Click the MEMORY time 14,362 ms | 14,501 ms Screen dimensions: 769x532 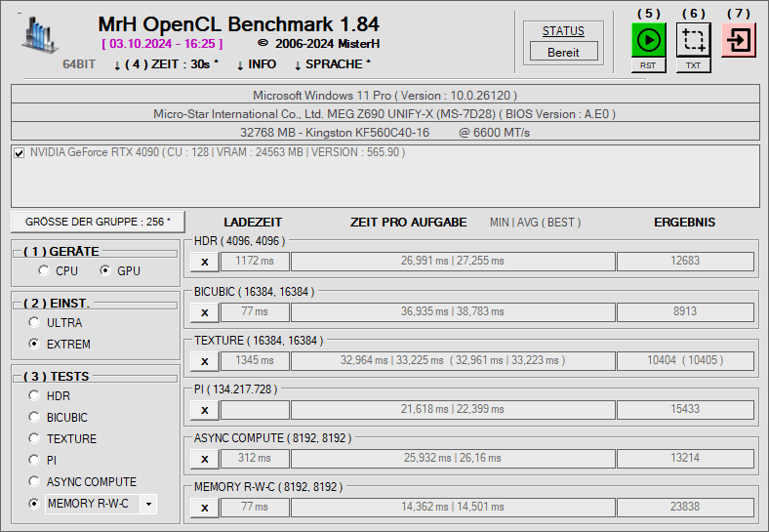453,507
